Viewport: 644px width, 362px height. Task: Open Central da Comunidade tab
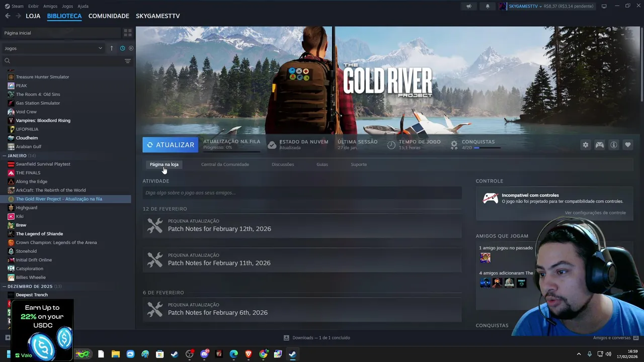pyautogui.click(x=225, y=164)
